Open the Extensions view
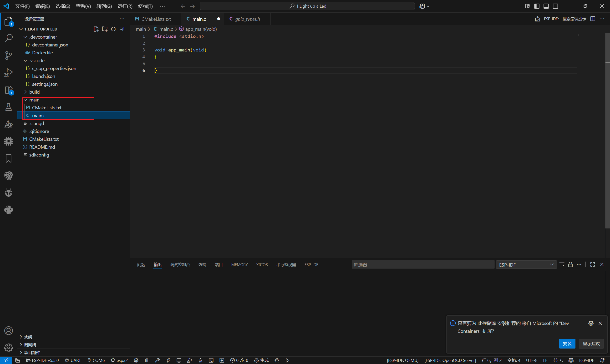Screen dimensions: 610x364 point(9,90)
